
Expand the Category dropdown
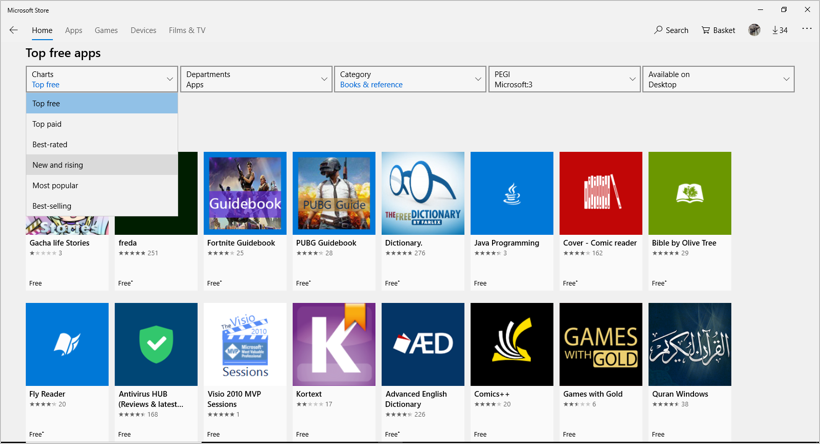tap(410, 79)
